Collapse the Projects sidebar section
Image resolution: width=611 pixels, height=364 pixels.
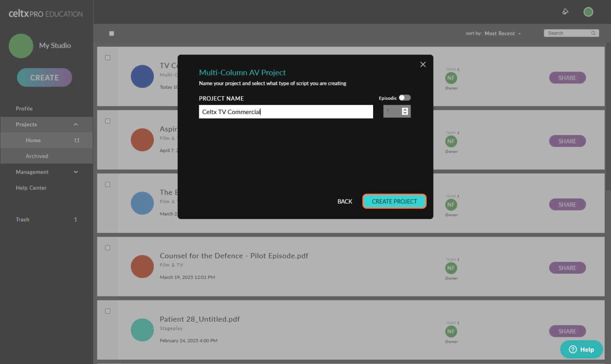click(76, 124)
